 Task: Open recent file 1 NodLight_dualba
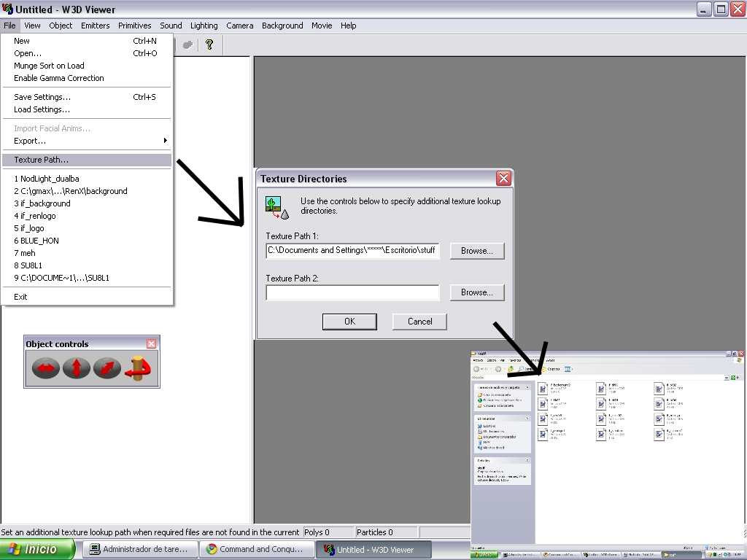click(47, 179)
